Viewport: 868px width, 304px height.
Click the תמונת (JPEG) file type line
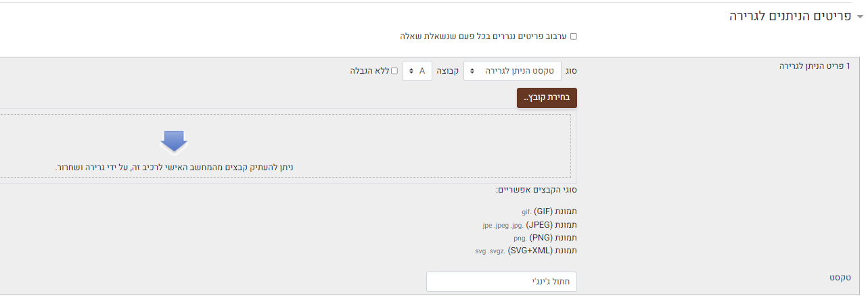point(530,224)
